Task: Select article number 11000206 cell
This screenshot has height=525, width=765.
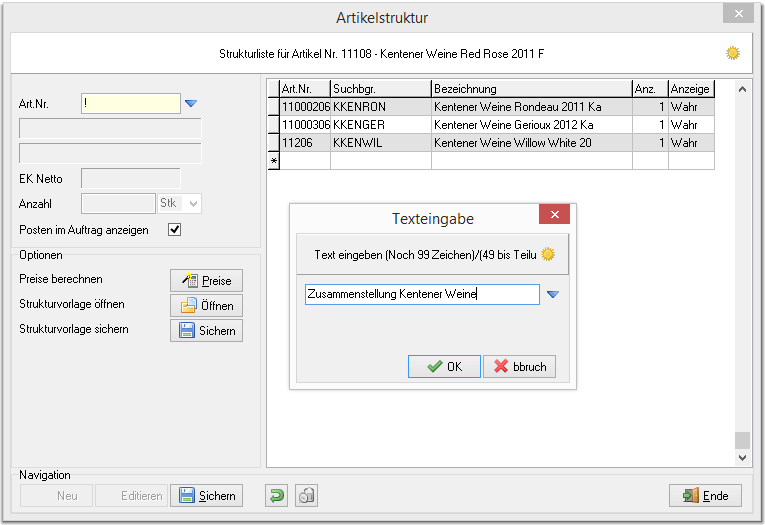Action: pos(305,107)
